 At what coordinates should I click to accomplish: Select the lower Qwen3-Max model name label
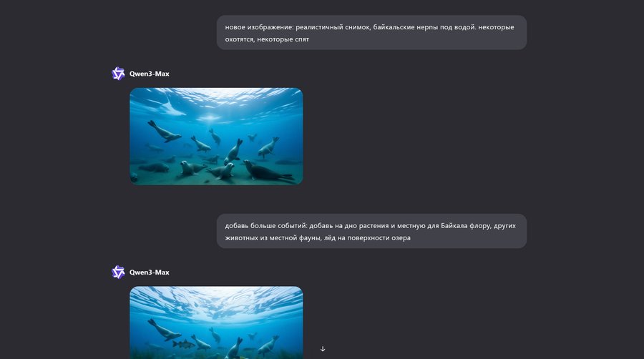(149, 272)
